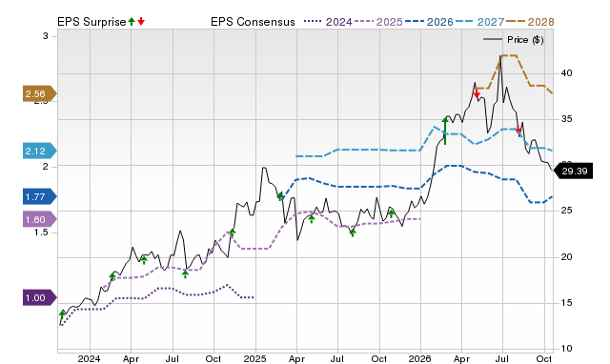
Task: Select the red surprise arrow near the 38 price peak
Action: [477, 94]
